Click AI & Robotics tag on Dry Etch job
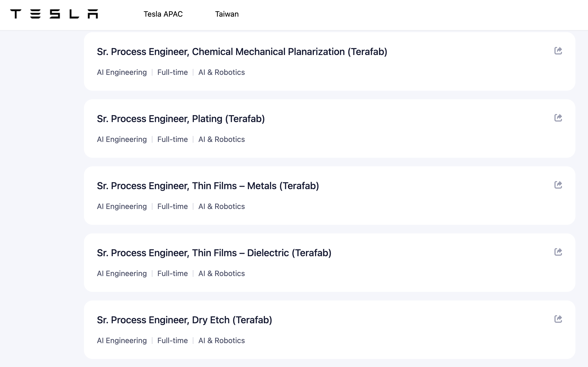The image size is (588, 367). tap(222, 341)
